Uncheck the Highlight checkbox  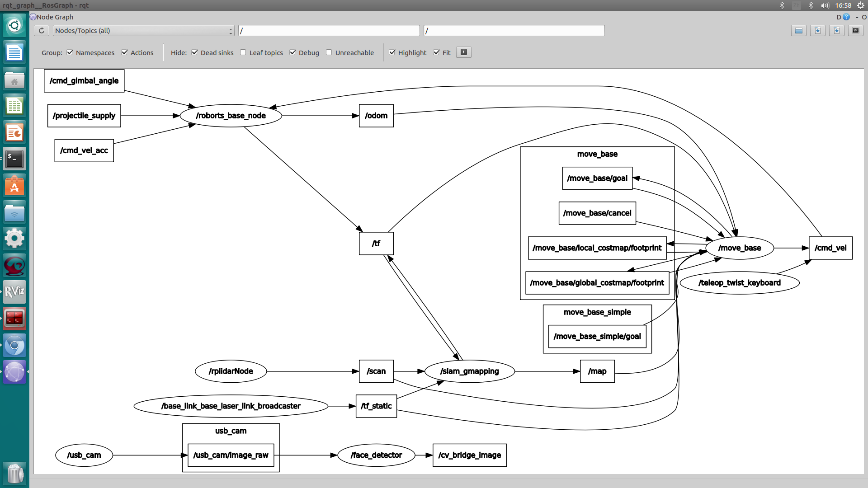(392, 52)
